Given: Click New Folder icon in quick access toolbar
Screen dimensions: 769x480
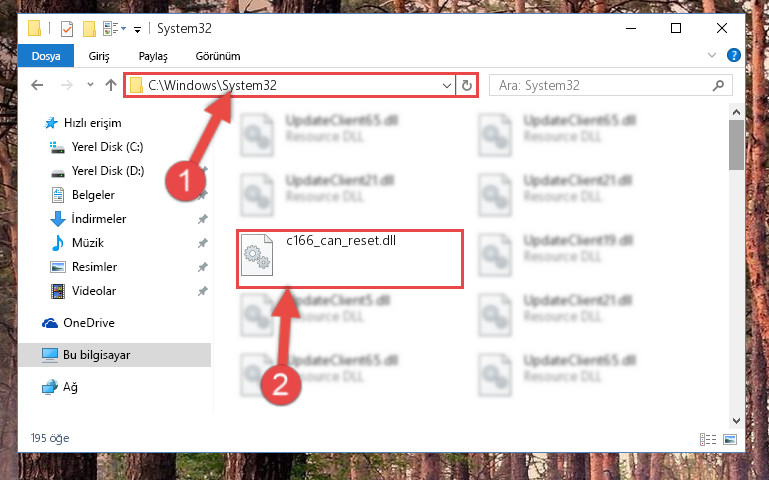Looking at the screenshot, I should pyautogui.click(x=89, y=28).
